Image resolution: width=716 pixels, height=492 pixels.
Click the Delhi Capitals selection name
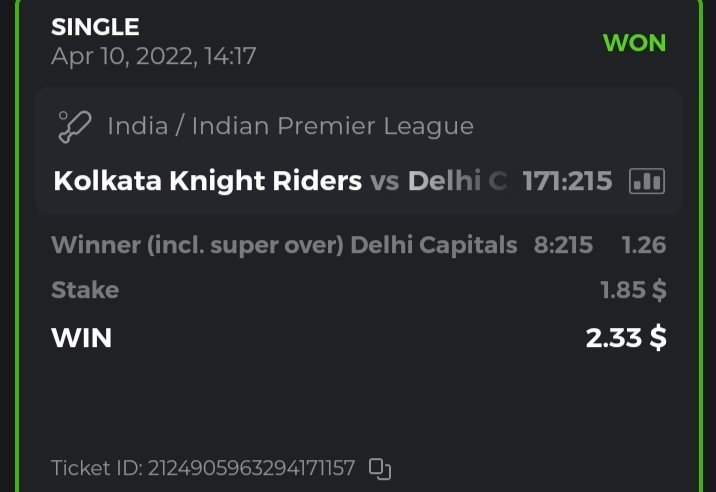coord(434,245)
